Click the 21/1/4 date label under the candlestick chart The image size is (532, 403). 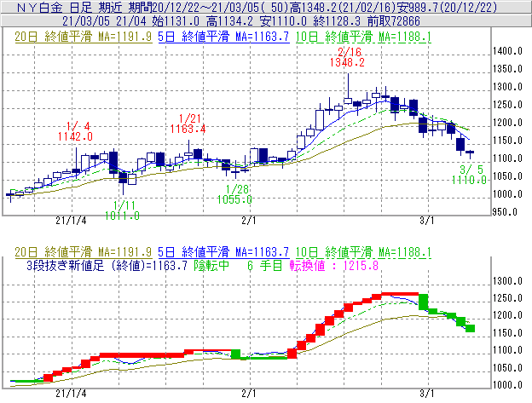pos(71,221)
